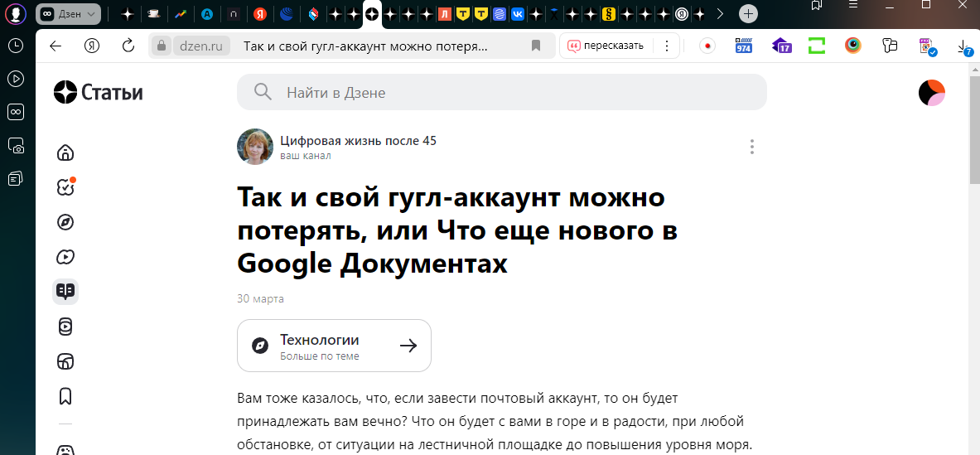Open the browser history clock in the sidebar

[16, 46]
